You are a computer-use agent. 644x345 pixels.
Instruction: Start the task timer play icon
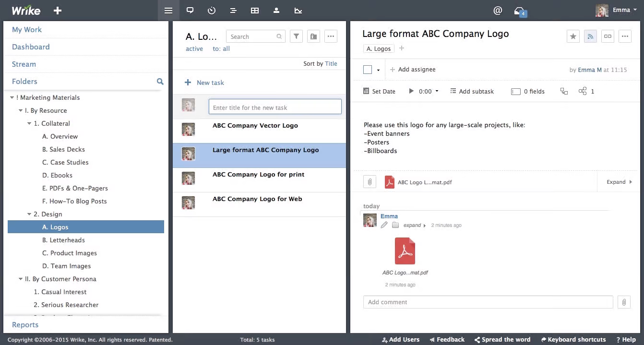411,91
